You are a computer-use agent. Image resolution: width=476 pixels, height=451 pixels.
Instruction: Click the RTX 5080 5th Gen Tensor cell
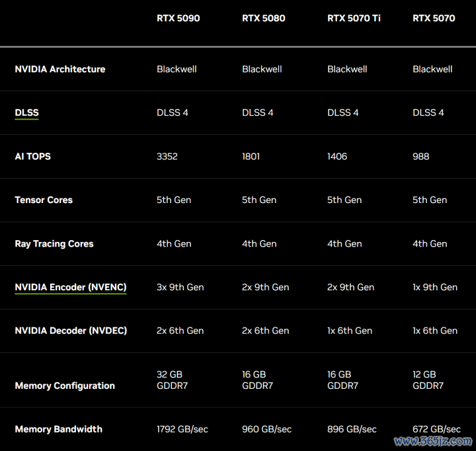pos(259,200)
